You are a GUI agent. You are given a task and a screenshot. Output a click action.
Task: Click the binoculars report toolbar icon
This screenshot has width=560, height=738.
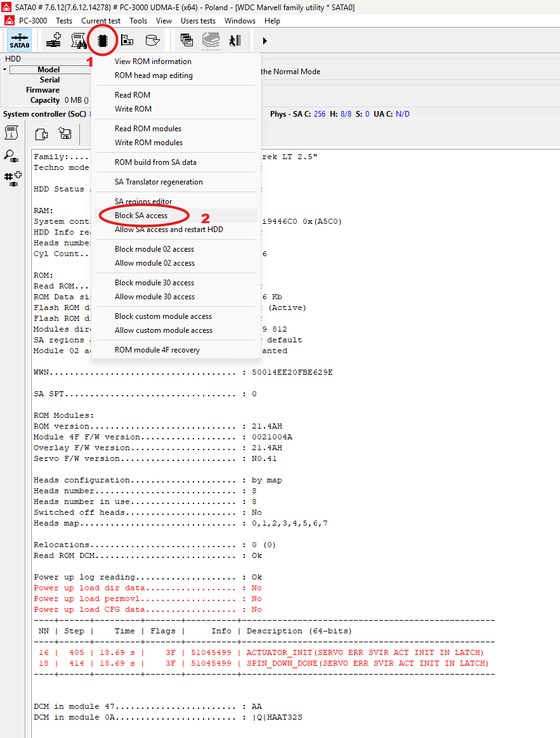tap(78, 41)
